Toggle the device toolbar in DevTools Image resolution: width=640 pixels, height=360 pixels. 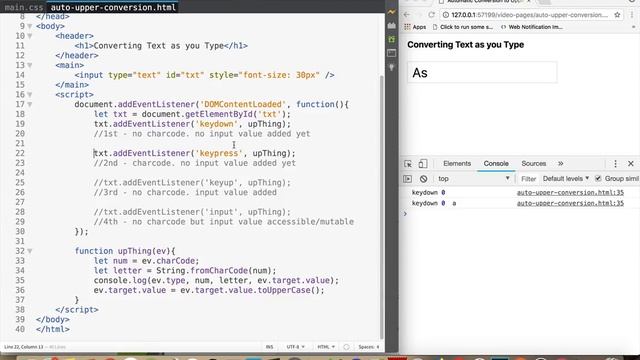pyautogui.click(x=423, y=164)
